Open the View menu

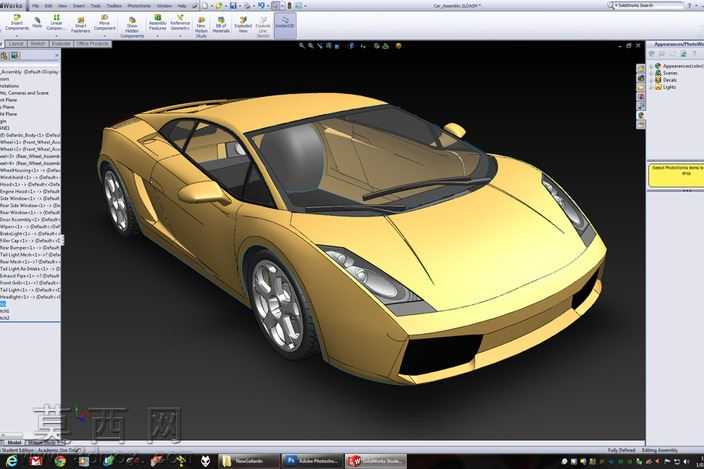click(x=63, y=6)
